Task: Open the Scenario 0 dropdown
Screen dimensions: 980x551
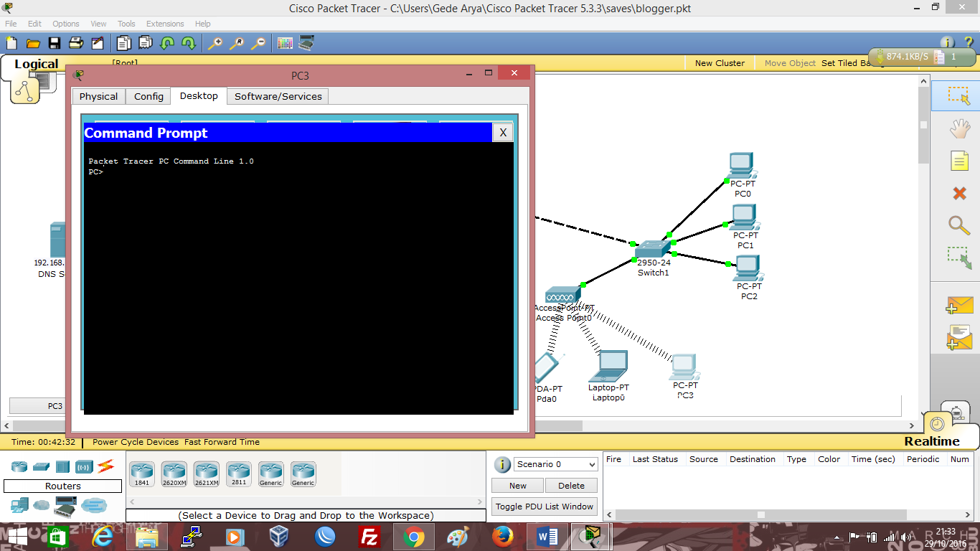Action: pos(556,464)
